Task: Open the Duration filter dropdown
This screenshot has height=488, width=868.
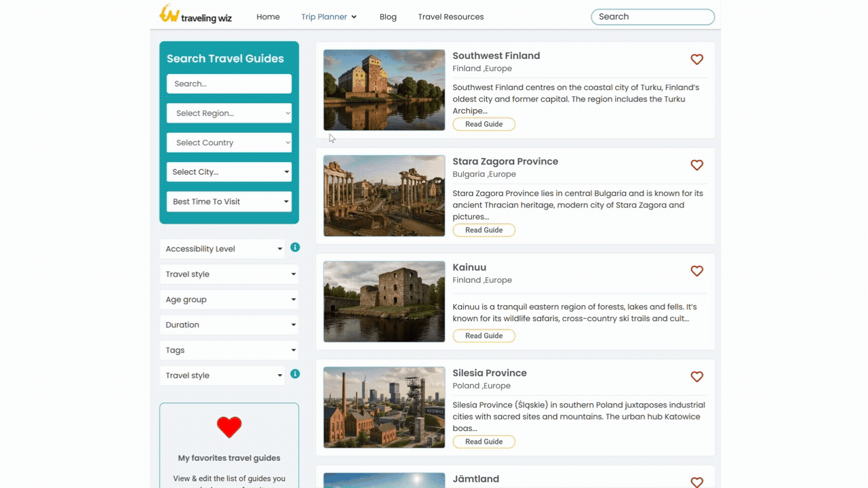Action: (x=229, y=324)
